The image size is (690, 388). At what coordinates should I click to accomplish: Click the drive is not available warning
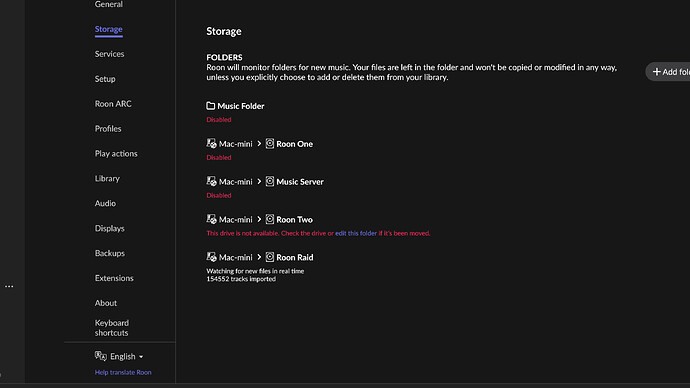318,233
